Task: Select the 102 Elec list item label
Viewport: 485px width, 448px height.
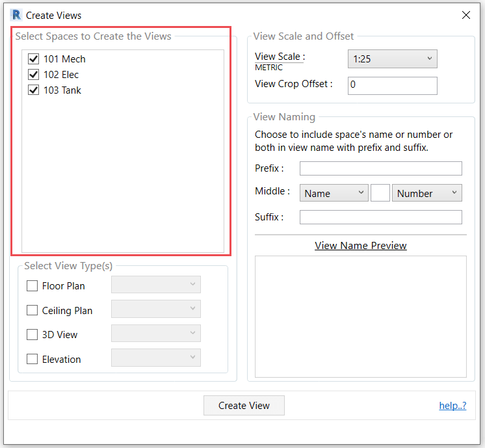Action: (61, 75)
